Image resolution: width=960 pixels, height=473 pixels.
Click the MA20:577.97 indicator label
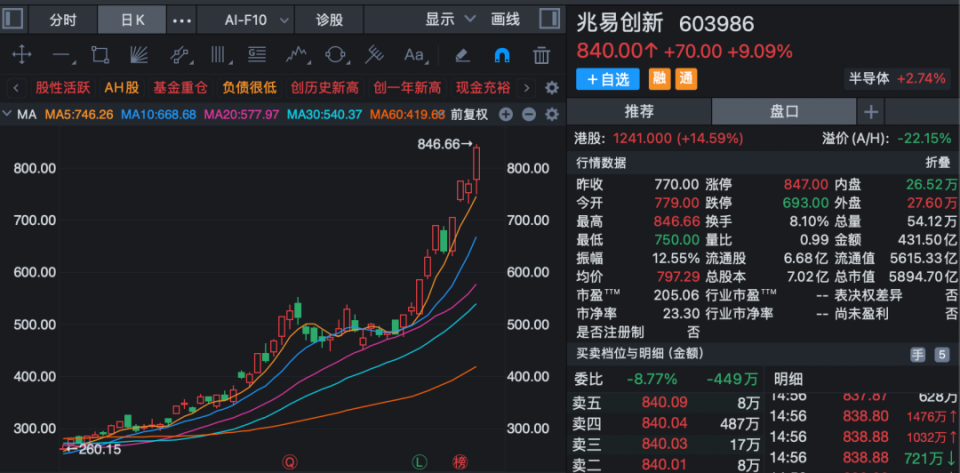241,114
